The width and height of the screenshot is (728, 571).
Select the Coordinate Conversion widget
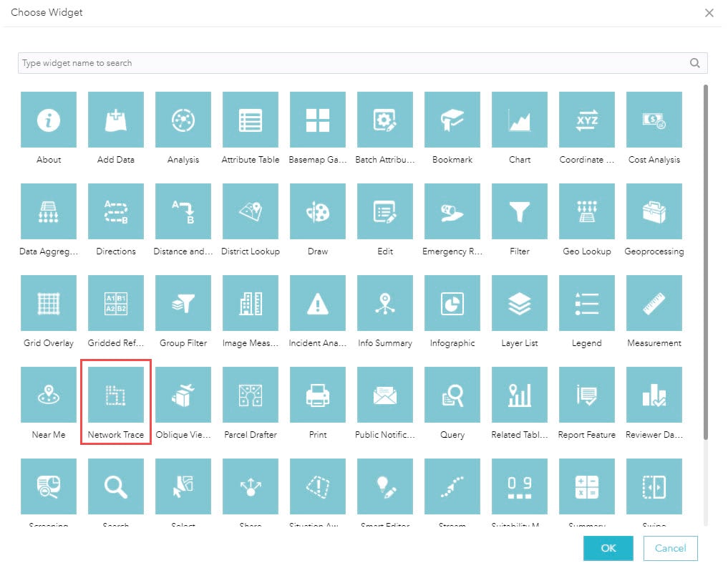587,120
